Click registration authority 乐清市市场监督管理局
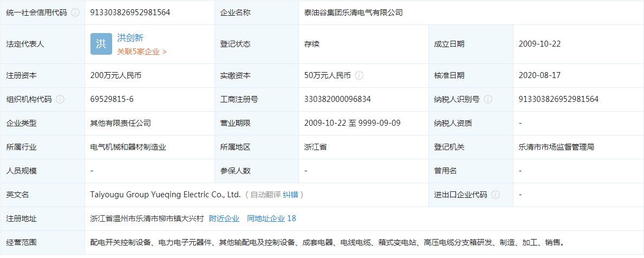Screen dimensions: 644x258 click(x=556, y=147)
